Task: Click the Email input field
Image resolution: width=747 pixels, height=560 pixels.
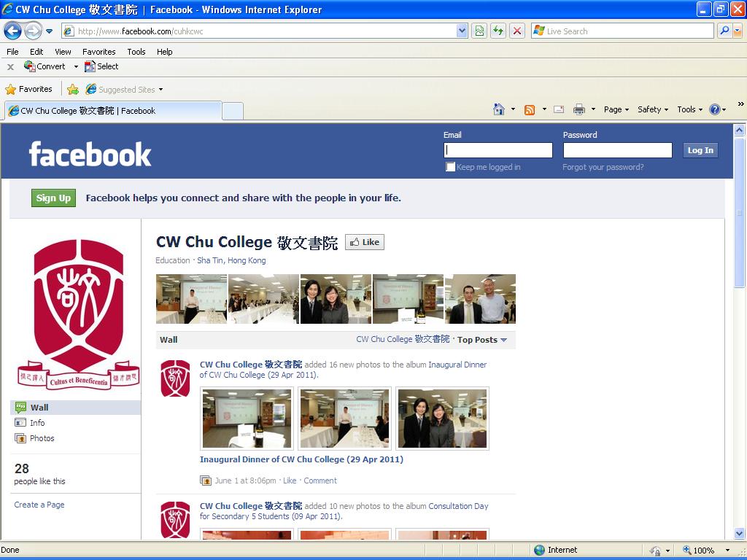Action: pyautogui.click(x=498, y=150)
